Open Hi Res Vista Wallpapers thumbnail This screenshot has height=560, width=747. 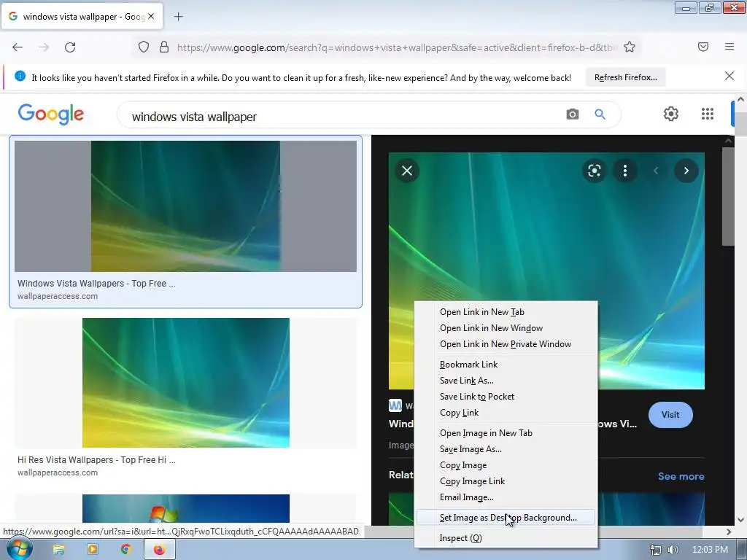coord(186,383)
